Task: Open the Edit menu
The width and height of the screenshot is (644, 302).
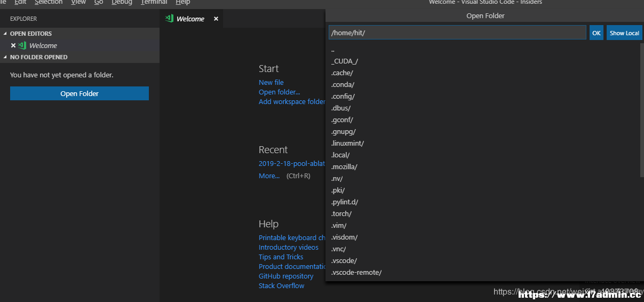Action: (20, 2)
